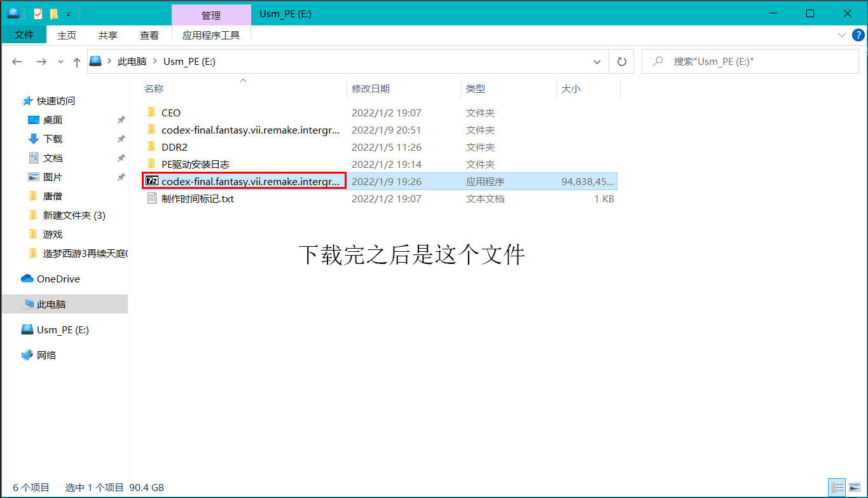The image size is (868, 498).
Task: Expand the ribbon with the chevron
Action: (842, 35)
